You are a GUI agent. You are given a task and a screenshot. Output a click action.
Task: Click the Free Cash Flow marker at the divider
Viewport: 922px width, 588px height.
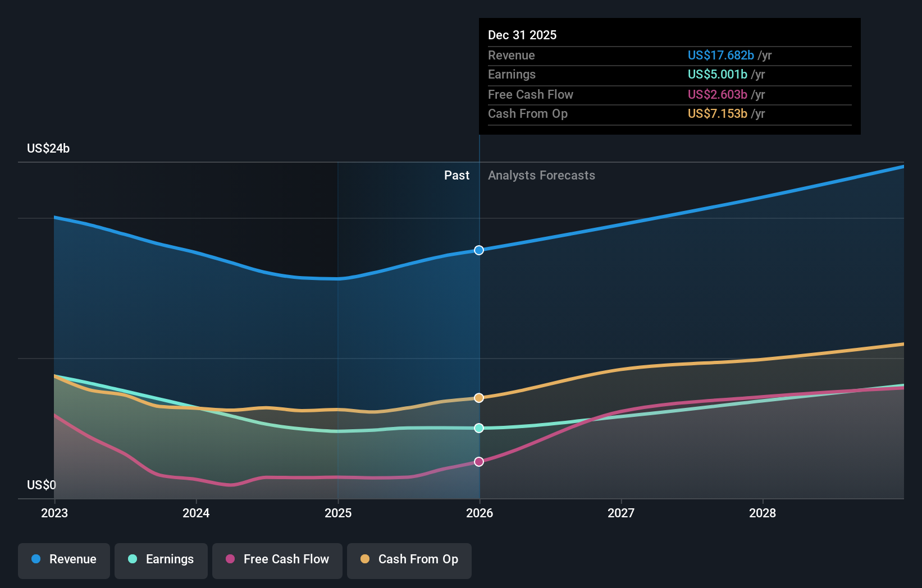point(478,461)
